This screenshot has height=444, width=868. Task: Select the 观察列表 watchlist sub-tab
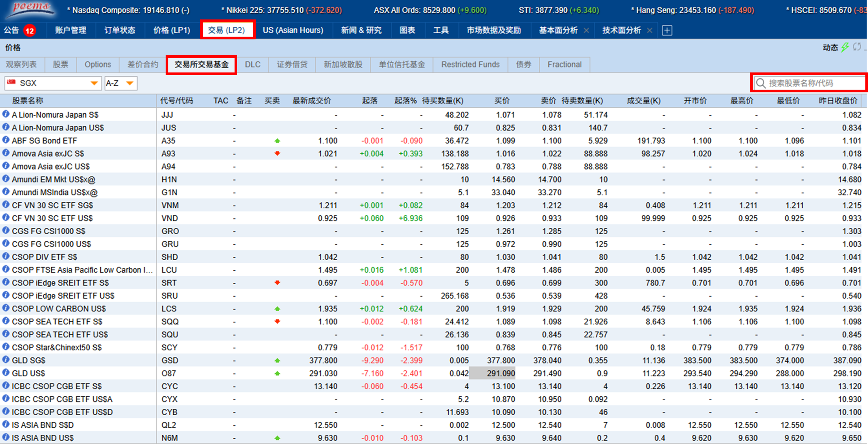click(21, 65)
